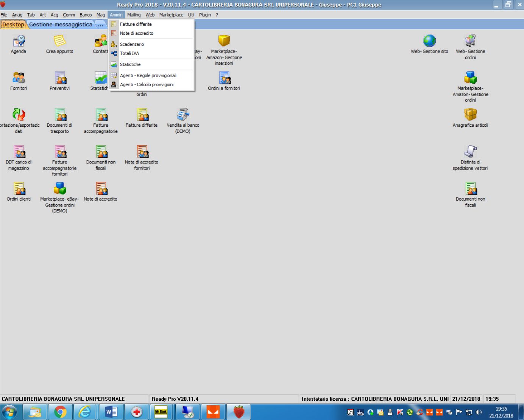Select Agenti - Calcolo provvigioni menu entry

click(x=151, y=84)
